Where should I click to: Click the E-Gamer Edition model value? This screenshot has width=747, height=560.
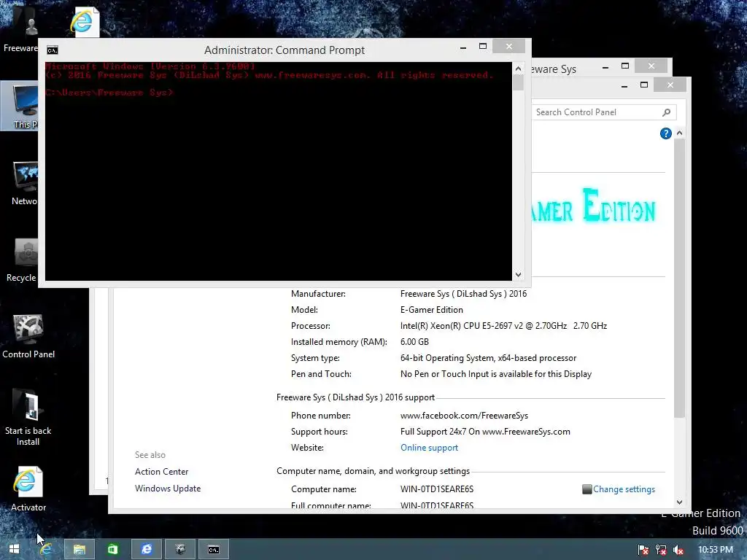(432, 310)
